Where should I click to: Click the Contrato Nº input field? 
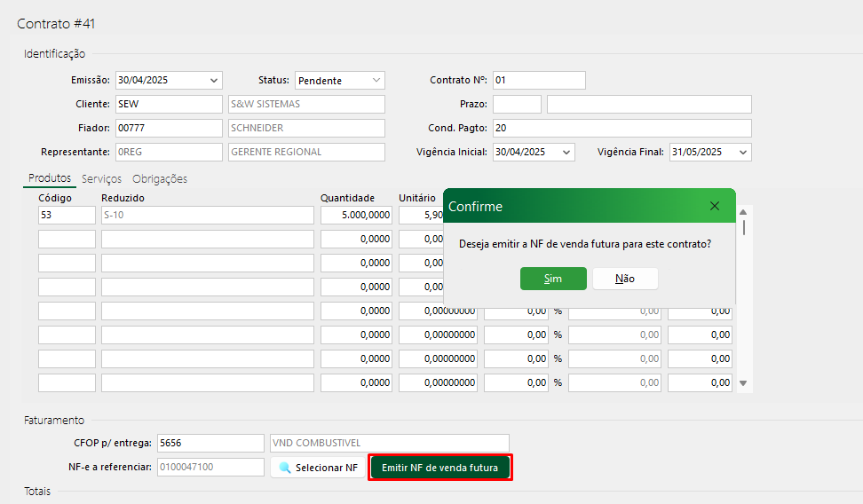[x=539, y=81]
